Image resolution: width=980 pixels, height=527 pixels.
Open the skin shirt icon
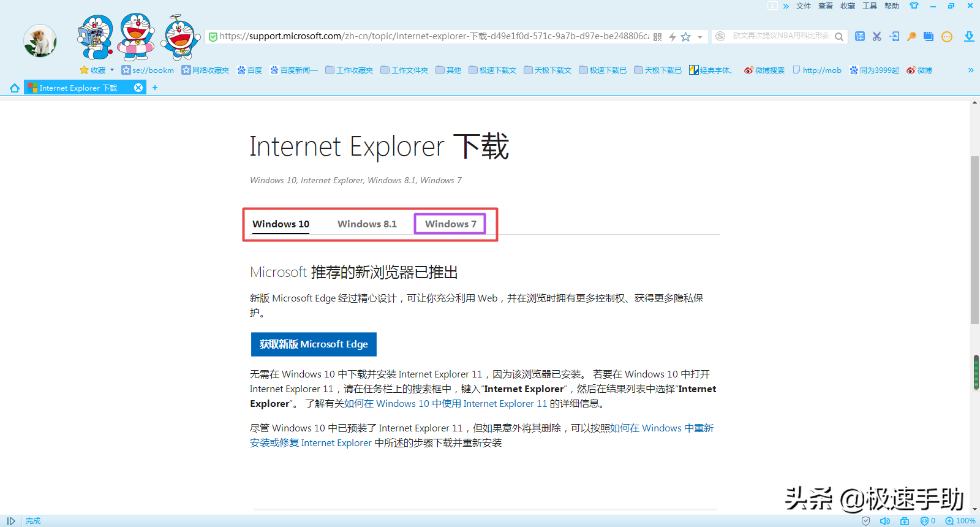tap(914, 6)
